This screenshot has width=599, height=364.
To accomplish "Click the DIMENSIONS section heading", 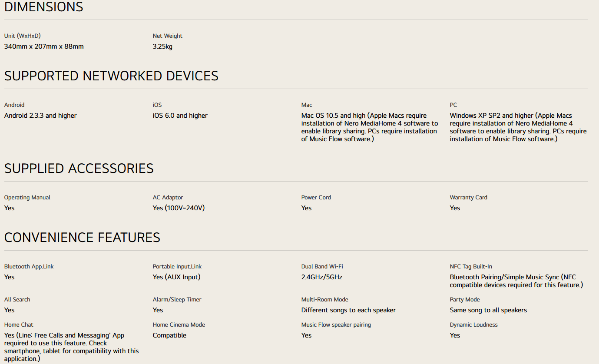I will (x=43, y=7).
